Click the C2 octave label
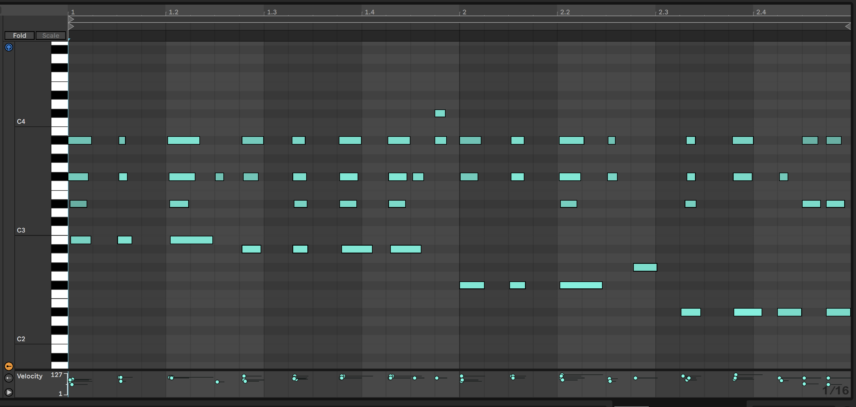Image resolution: width=856 pixels, height=407 pixels. [21, 339]
